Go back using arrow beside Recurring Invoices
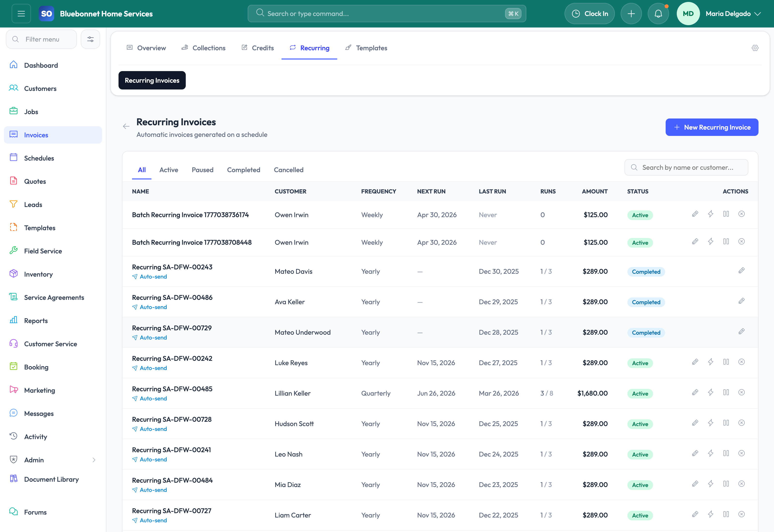The height and width of the screenshot is (532, 774). point(126,126)
